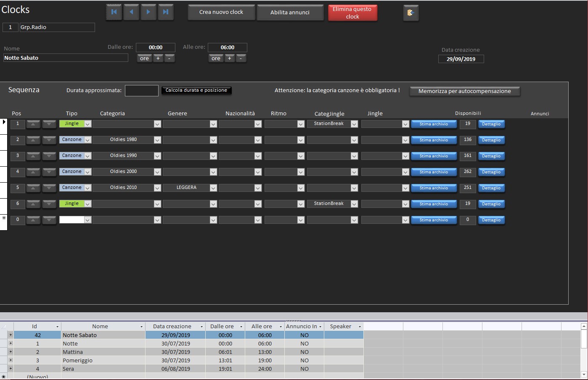This screenshot has height=380, width=588.
Task: Select the Sera 19:01 Dalle ore cell
Action: (225, 369)
